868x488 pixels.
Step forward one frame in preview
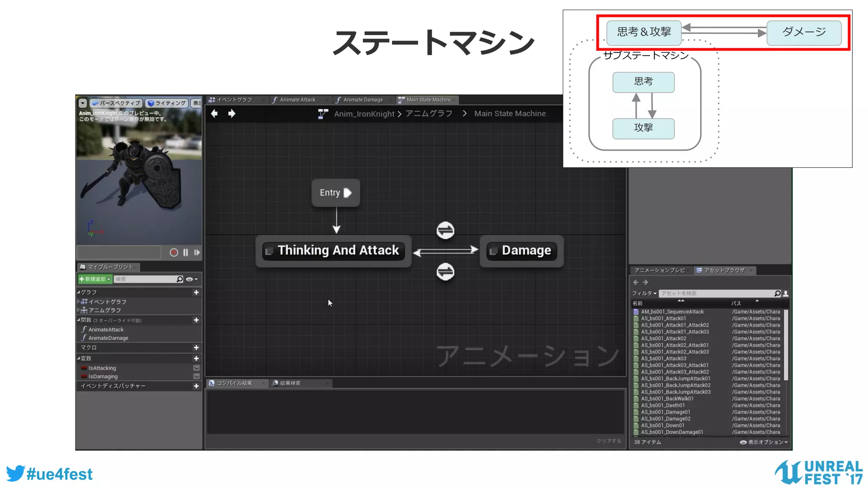[197, 252]
